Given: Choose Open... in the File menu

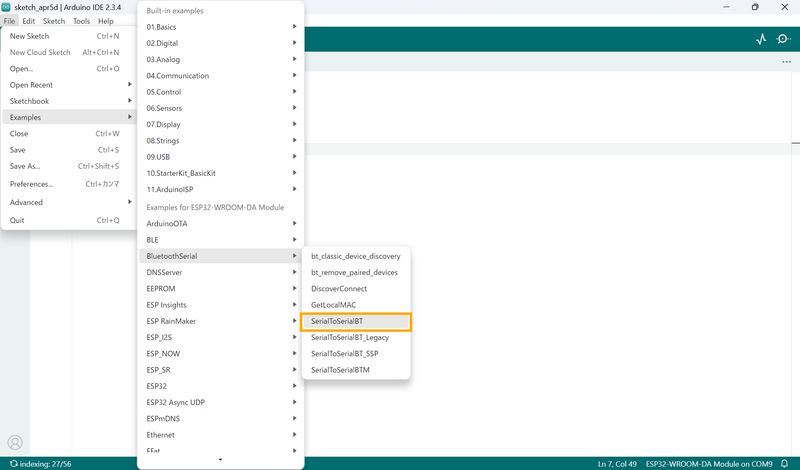Looking at the screenshot, I should coord(68,68).
